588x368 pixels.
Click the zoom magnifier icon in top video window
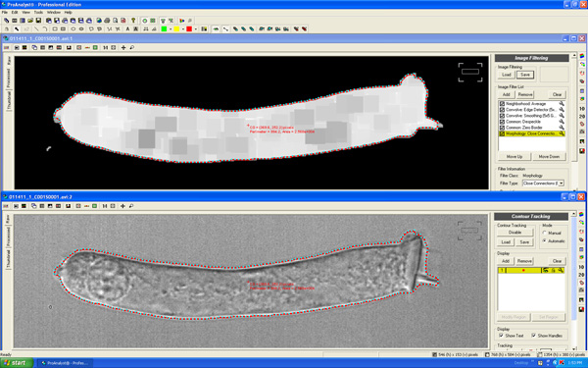click(131, 48)
